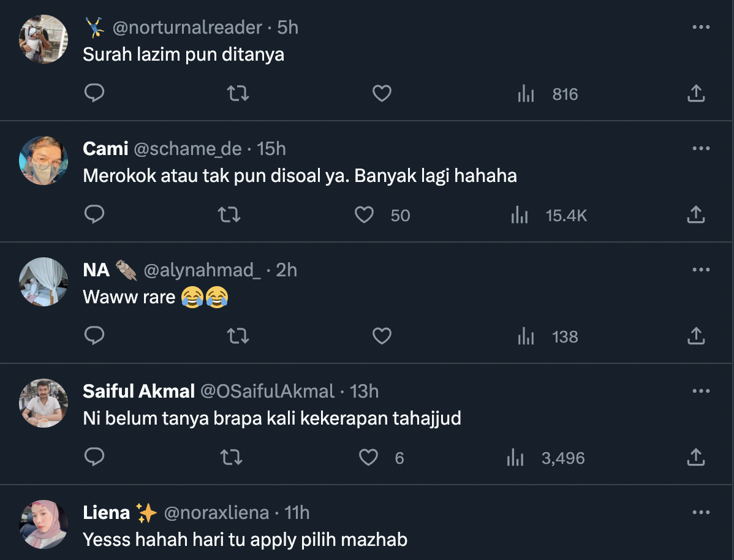734x560 pixels.
Task: Open more options menu on Cami's tweet
Action: [700, 149]
